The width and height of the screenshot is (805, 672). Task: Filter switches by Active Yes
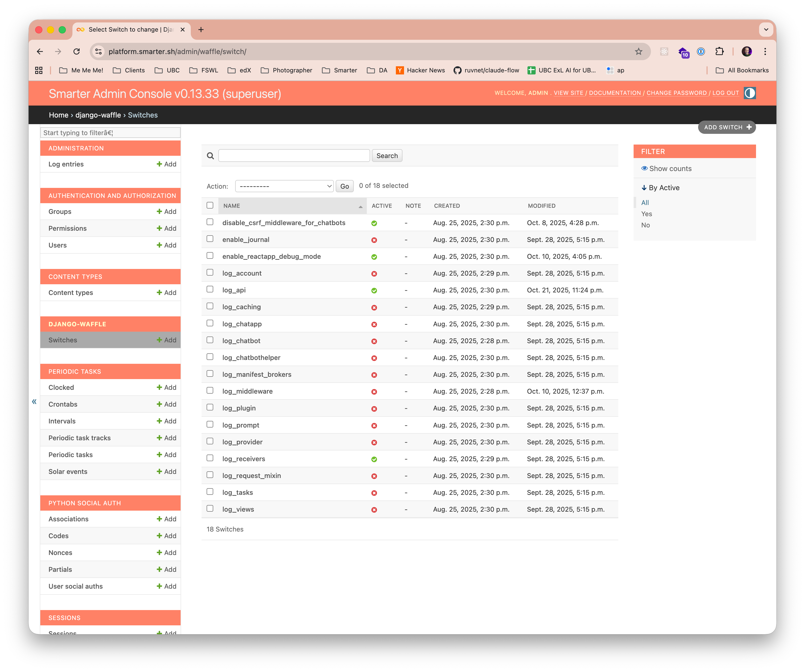point(646,214)
